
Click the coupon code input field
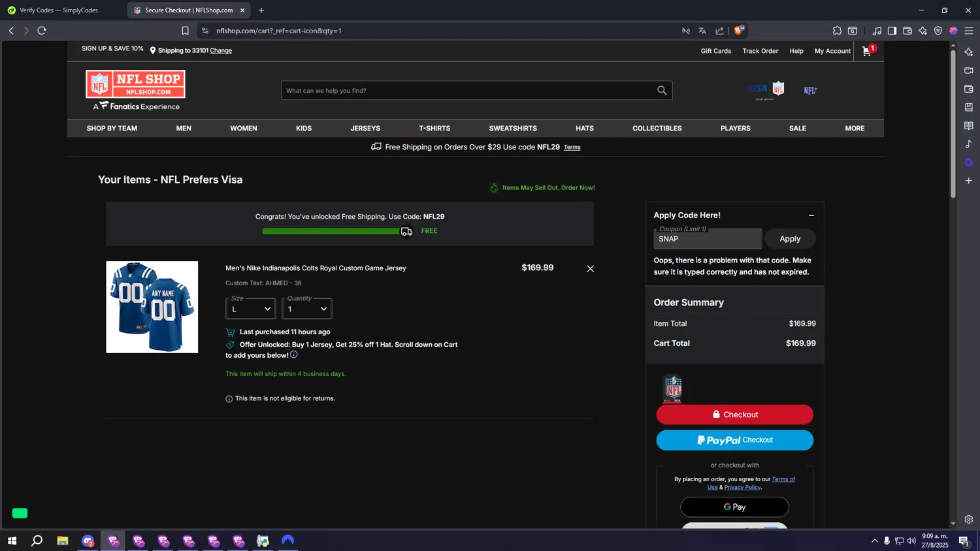pos(708,239)
